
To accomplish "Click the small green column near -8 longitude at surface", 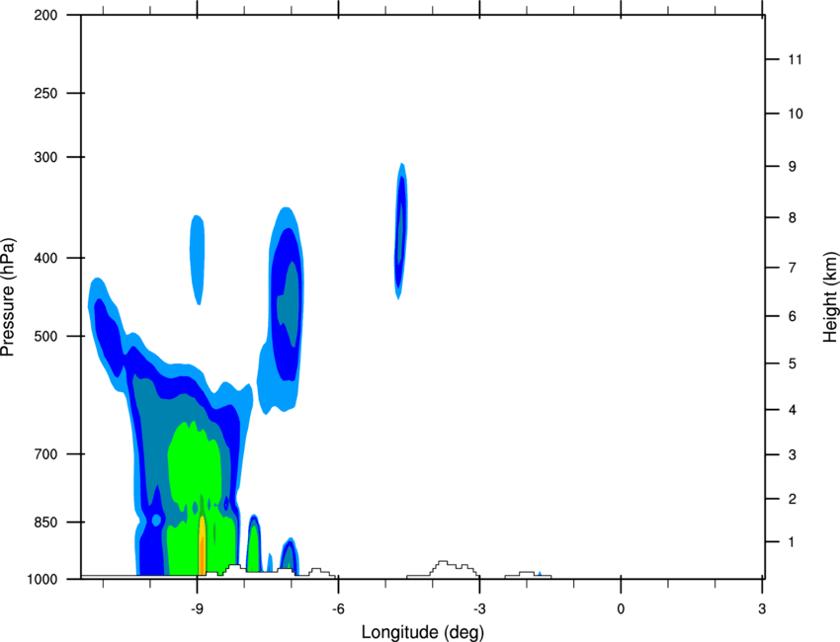I will [254, 549].
